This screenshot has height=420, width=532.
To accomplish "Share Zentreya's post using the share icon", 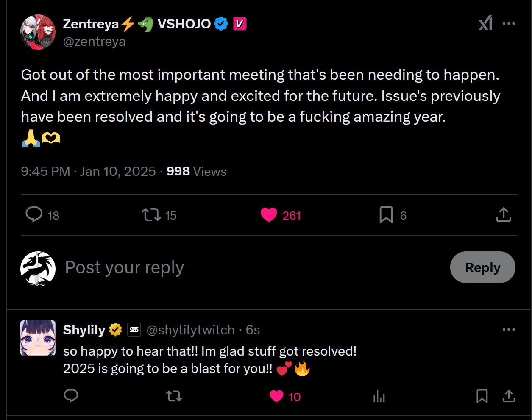I will pos(504,215).
